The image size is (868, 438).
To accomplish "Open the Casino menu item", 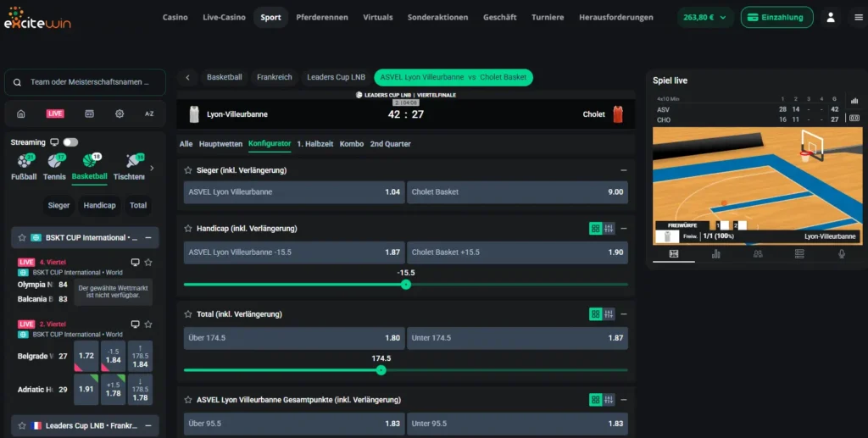I will [x=175, y=17].
